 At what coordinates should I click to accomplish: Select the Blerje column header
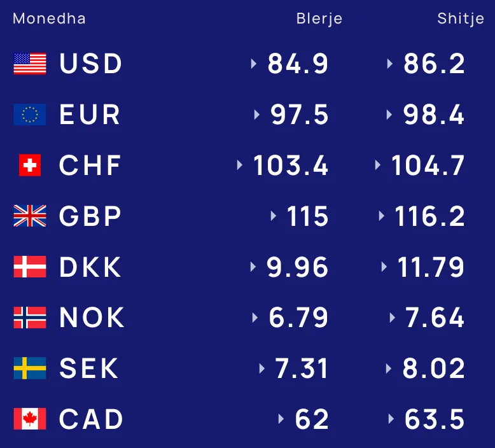point(319,19)
